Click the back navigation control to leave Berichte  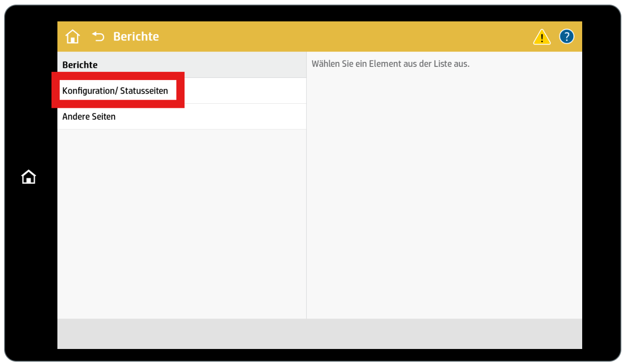coord(98,36)
